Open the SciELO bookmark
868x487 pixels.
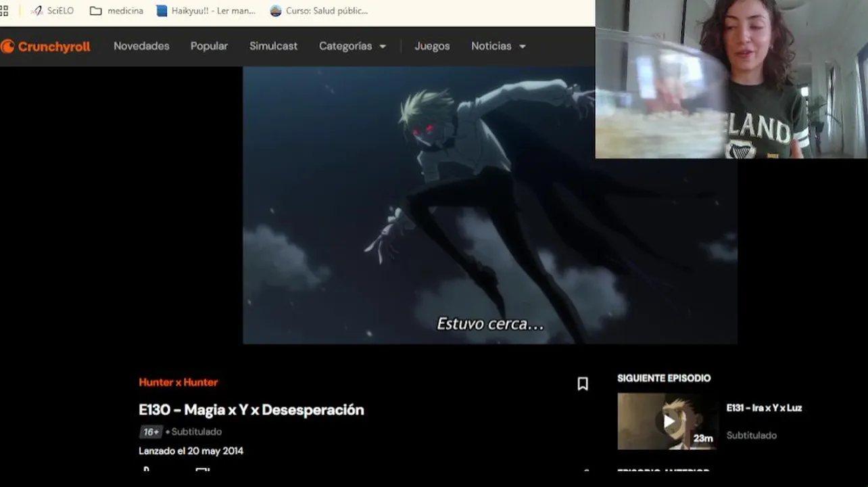click(x=52, y=11)
